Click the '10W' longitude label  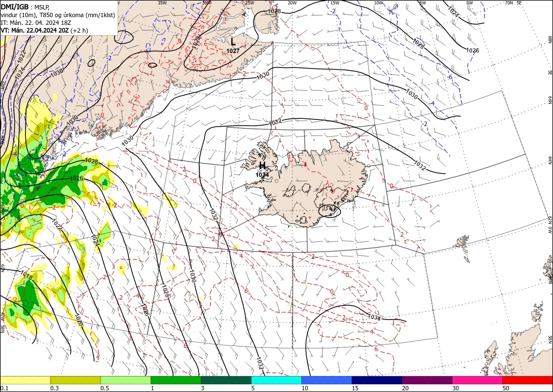coord(378,3)
